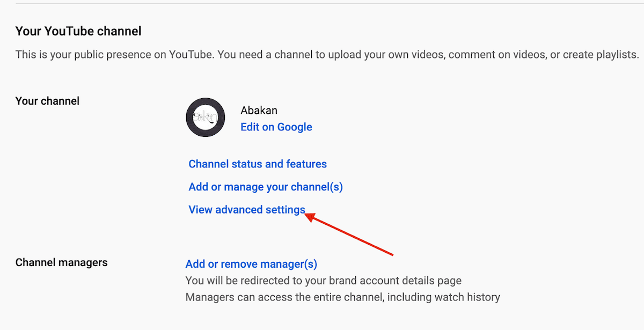
Task: Open the Edit on Google link
Action: [276, 127]
